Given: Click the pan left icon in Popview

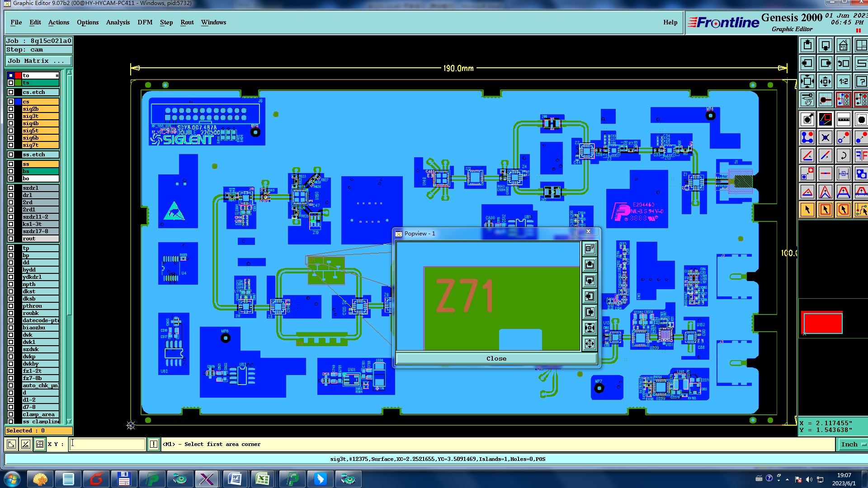Looking at the screenshot, I should 590,296.
